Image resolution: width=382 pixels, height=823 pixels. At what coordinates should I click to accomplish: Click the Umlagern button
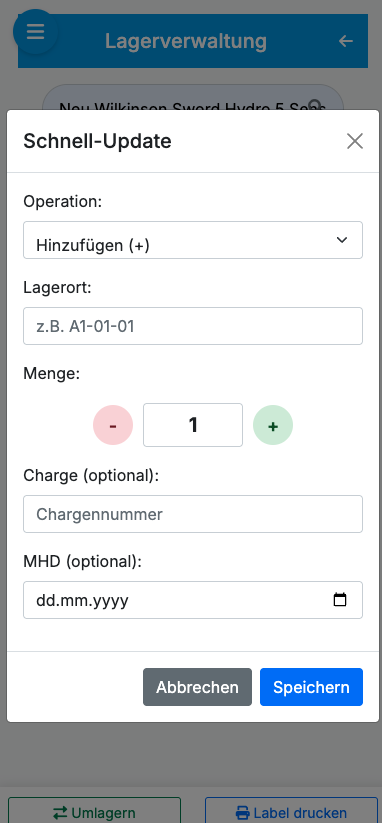[x=94, y=810]
